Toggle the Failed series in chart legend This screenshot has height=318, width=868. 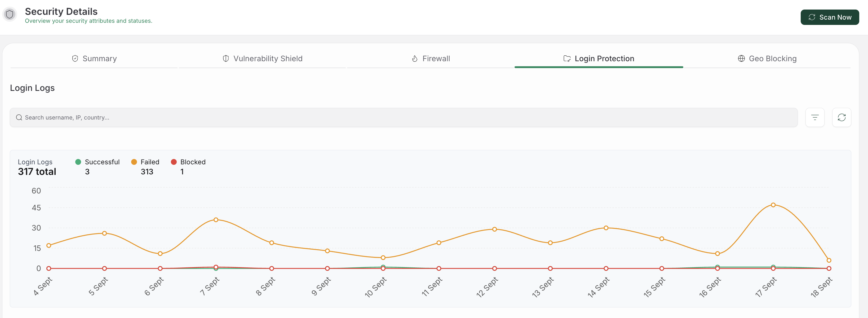145,162
